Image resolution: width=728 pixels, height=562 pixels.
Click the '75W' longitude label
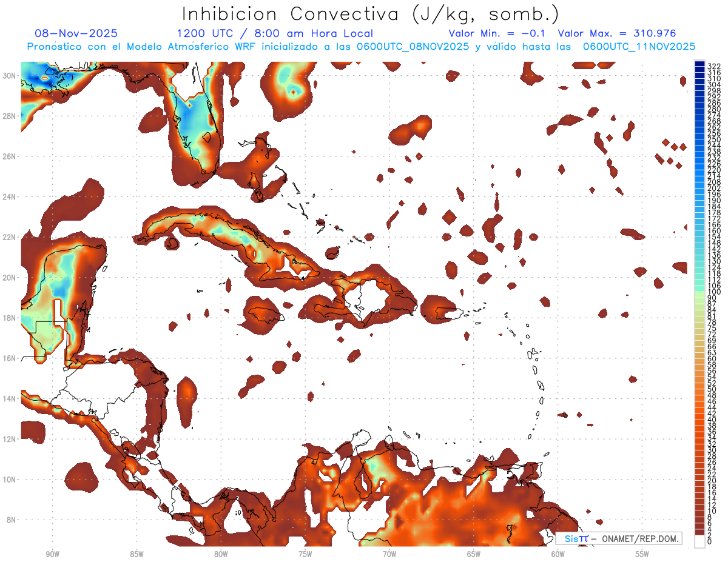(305, 554)
